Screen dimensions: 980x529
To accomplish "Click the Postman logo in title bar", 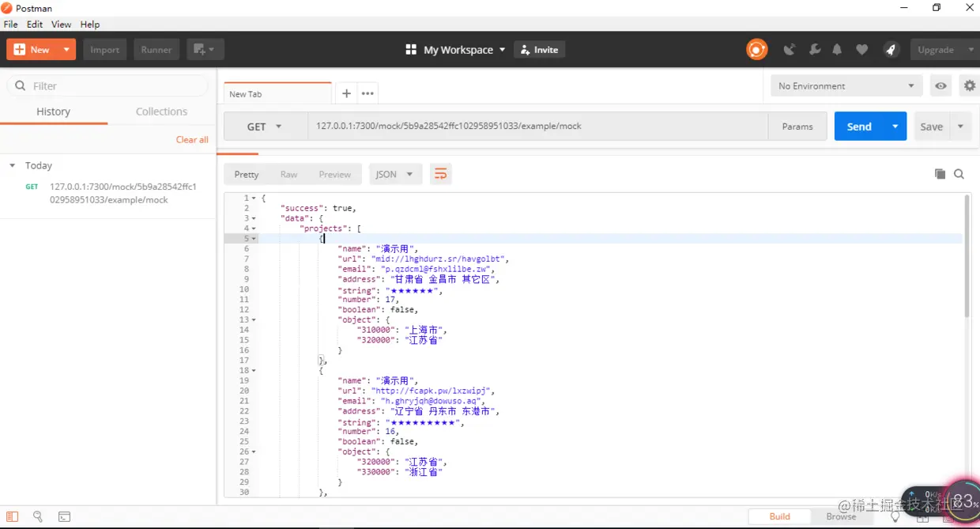I will (x=7, y=8).
